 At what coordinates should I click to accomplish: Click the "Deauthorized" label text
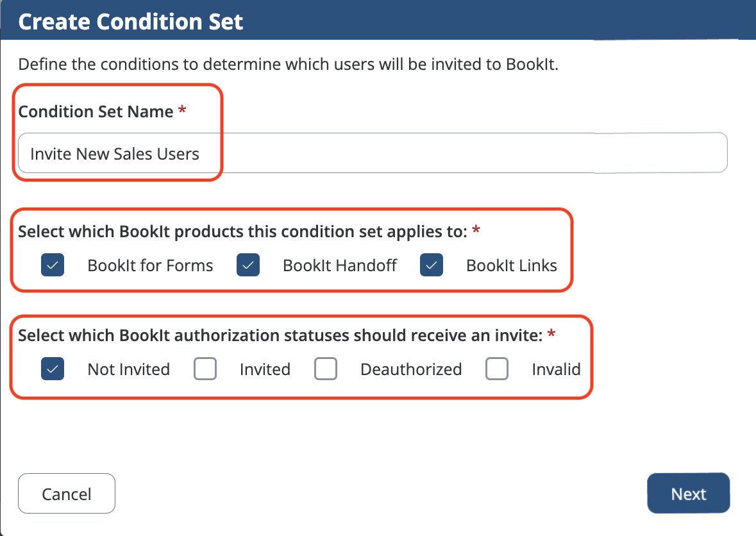click(x=411, y=369)
